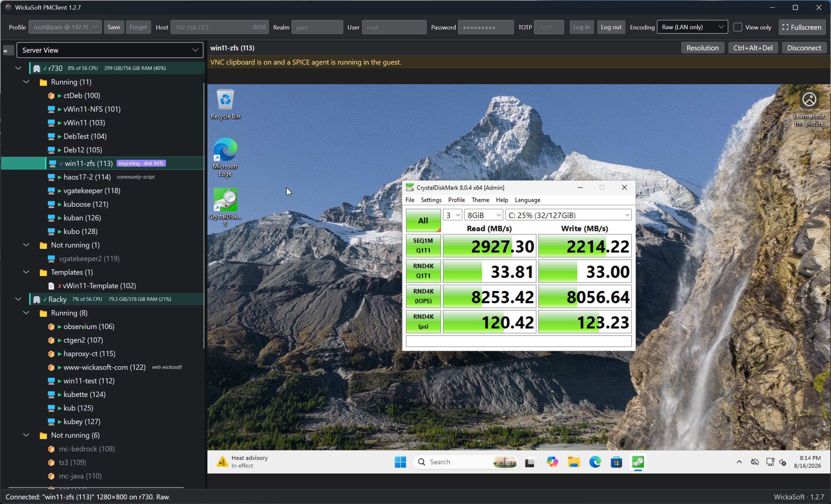Screen dimensions: 831x504
Task: Enter Fullscreen mode
Action: pyautogui.click(x=802, y=27)
